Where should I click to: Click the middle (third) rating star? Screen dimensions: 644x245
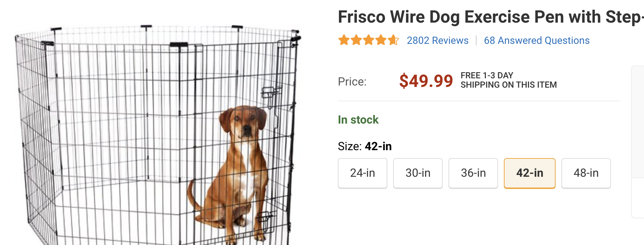coord(369,40)
